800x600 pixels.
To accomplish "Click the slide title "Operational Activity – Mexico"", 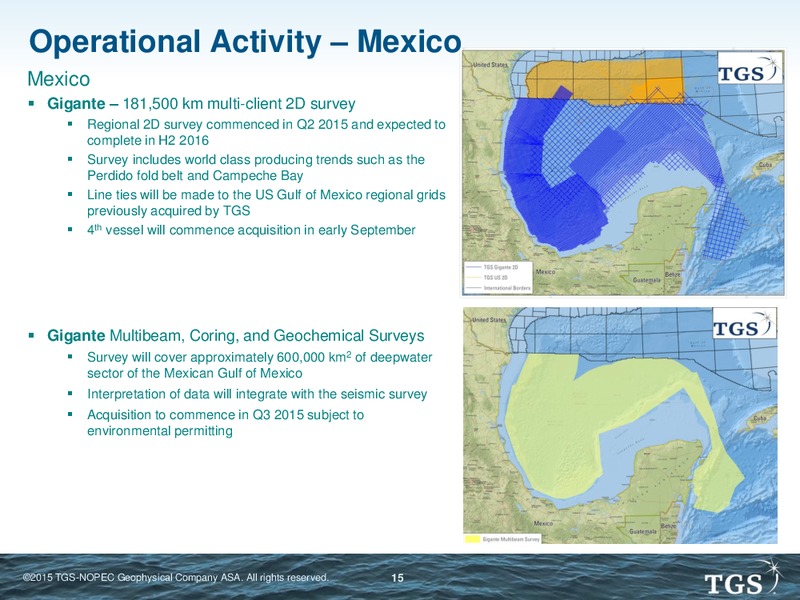I will pos(245,42).
